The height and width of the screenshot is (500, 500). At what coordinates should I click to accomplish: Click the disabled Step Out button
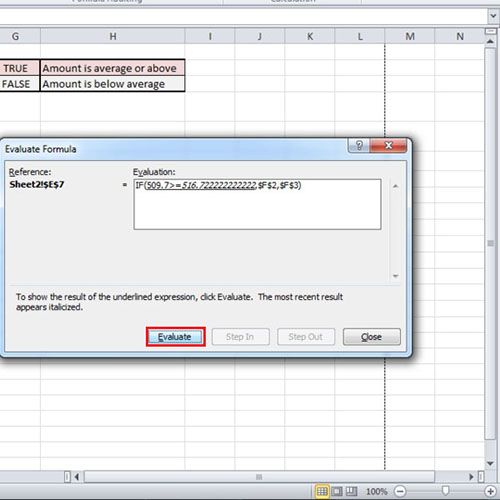(x=306, y=337)
